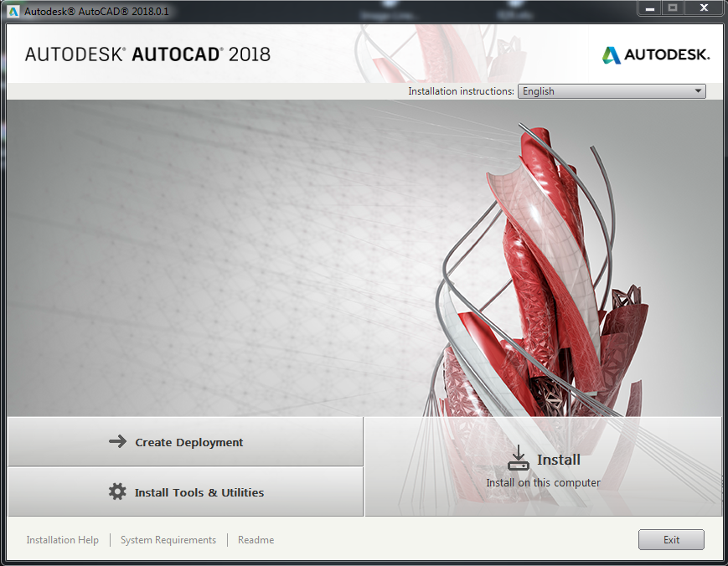Click the language dropdown arrow
This screenshot has width=728, height=566.
[x=698, y=91]
